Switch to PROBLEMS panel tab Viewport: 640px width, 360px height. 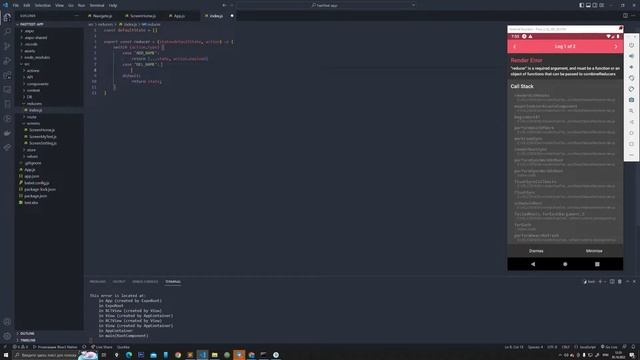click(98, 282)
